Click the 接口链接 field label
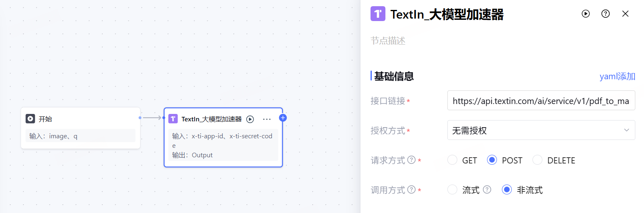The height and width of the screenshot is (213, 644). [x=388, y=101]
